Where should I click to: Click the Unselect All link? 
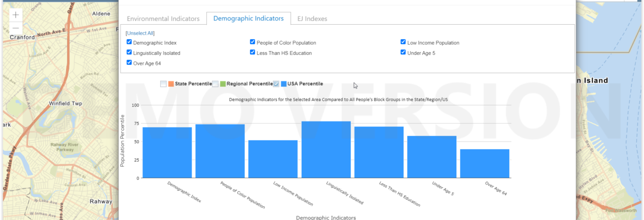click(140, 33)
